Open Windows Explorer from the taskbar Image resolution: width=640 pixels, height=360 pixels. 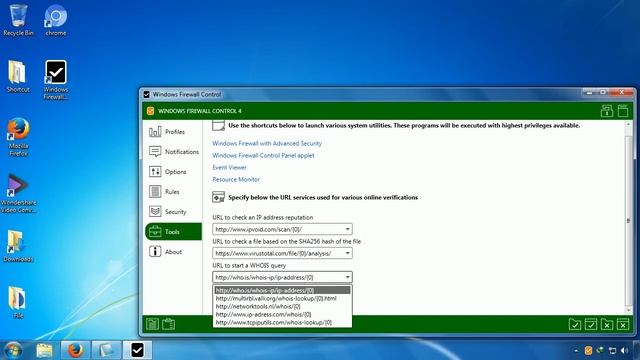pyautogui.click(x=44, y=350)
